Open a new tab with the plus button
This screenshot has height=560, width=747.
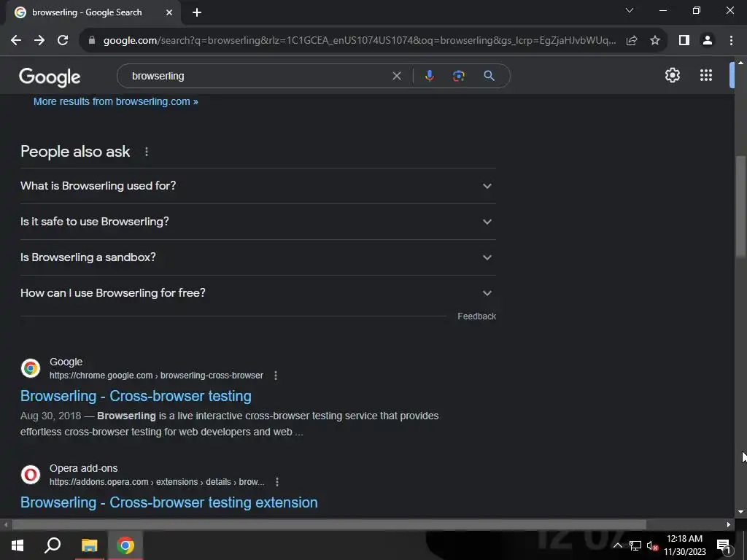point(197,13)
